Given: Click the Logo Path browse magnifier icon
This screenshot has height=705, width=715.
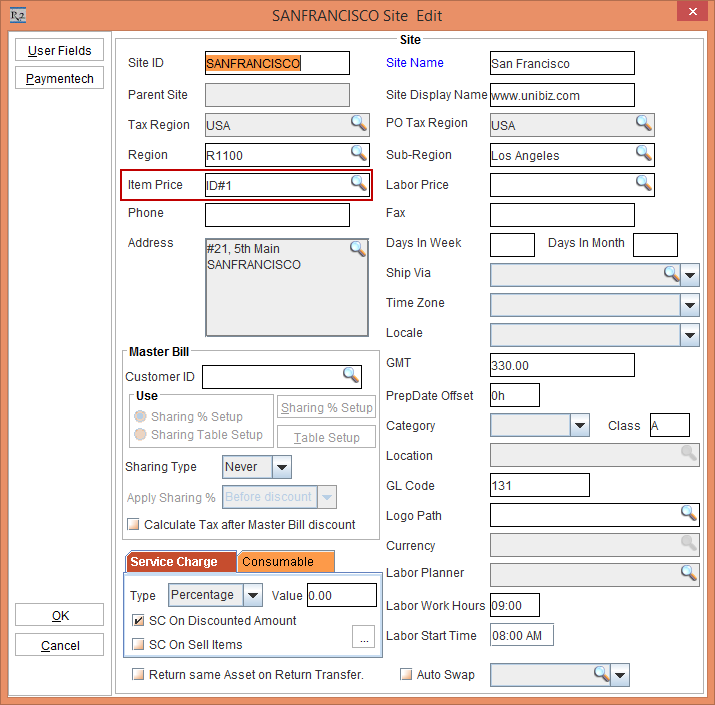Looking at the screenshot, I should click(688, 514).
